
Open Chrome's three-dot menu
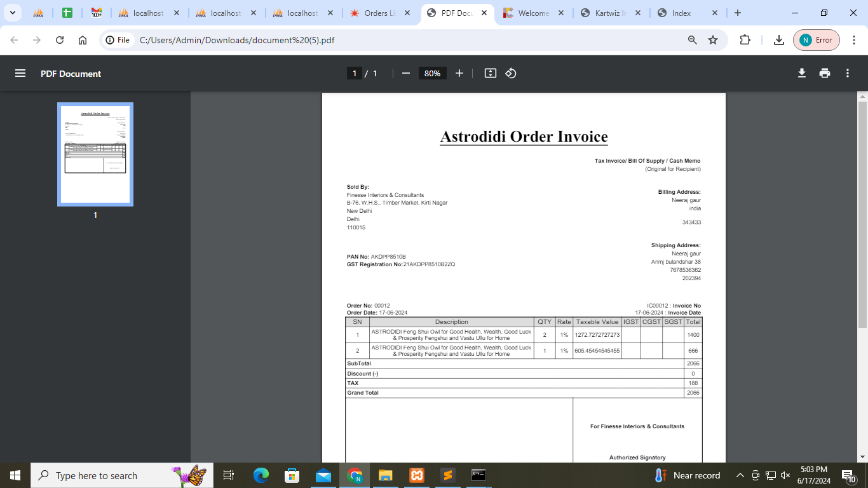(x=853, y=40)
